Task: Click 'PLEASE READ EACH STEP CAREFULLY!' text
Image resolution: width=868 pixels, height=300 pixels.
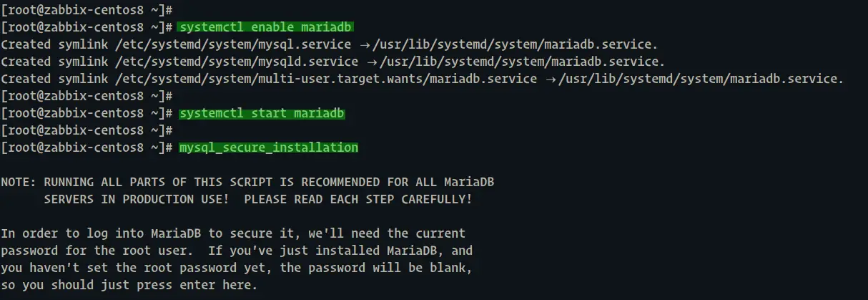Action: pos(357,199)
